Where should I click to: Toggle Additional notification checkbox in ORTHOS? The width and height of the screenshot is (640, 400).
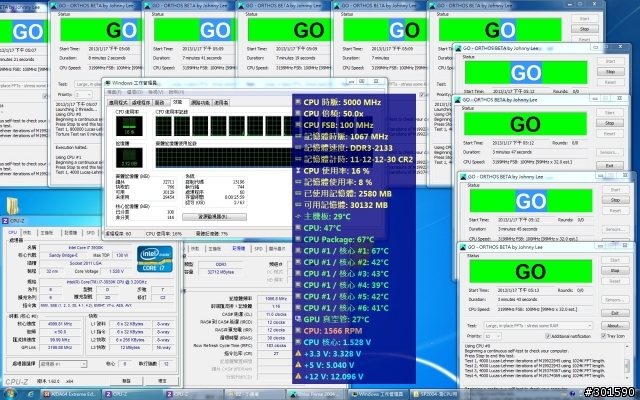pos(548,336)
